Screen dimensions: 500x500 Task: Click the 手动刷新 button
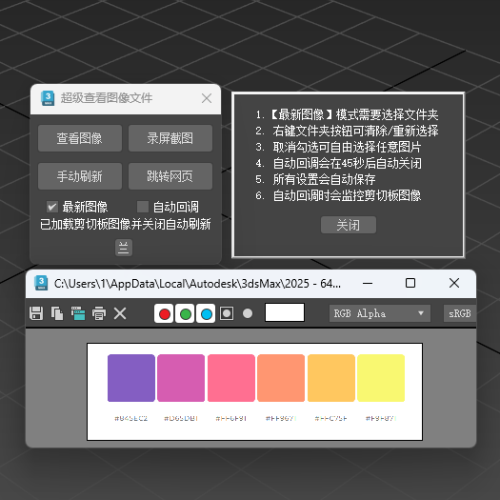[x=80, y=176]
